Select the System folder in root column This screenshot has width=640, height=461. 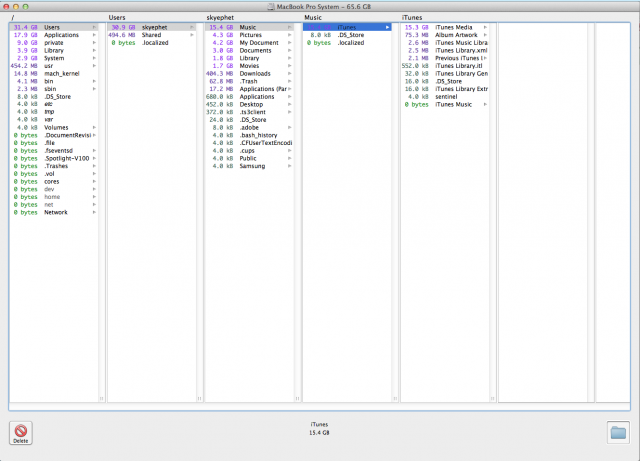[54, 58]
